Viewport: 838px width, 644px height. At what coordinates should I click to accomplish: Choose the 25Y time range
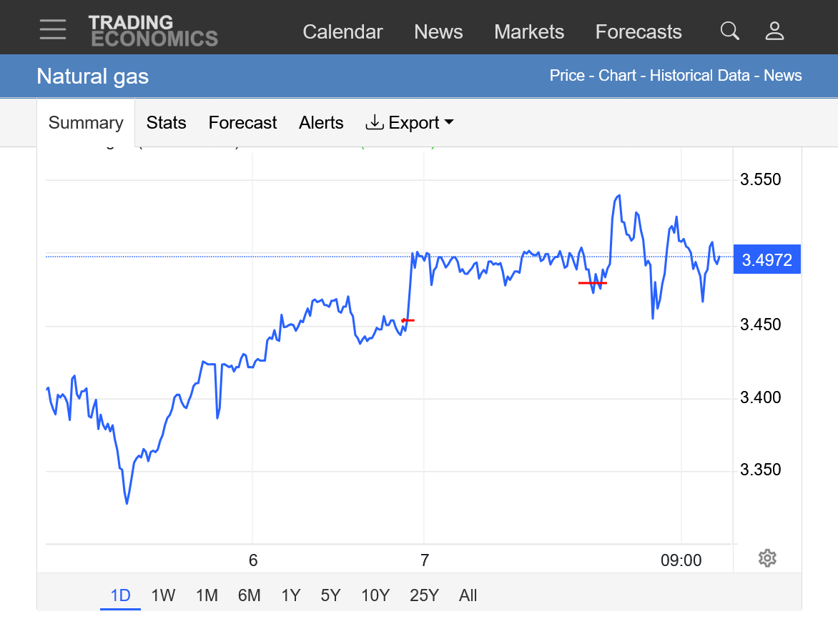(424, 595)
